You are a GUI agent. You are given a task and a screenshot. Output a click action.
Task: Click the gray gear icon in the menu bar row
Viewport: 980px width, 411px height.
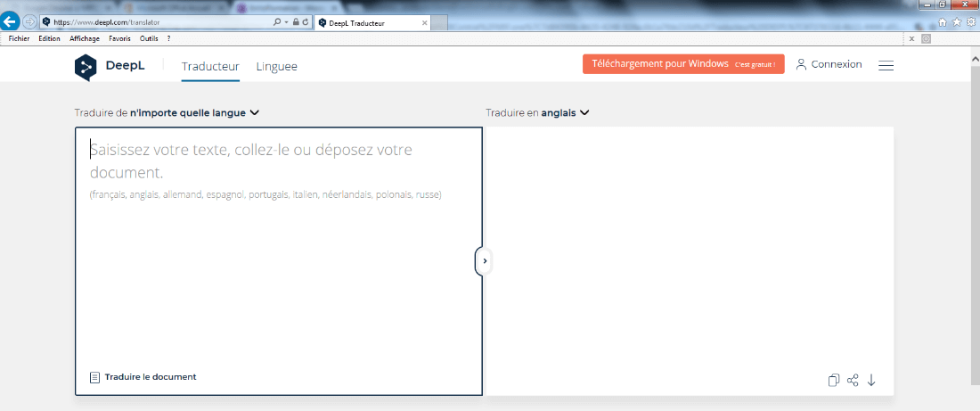927,39
